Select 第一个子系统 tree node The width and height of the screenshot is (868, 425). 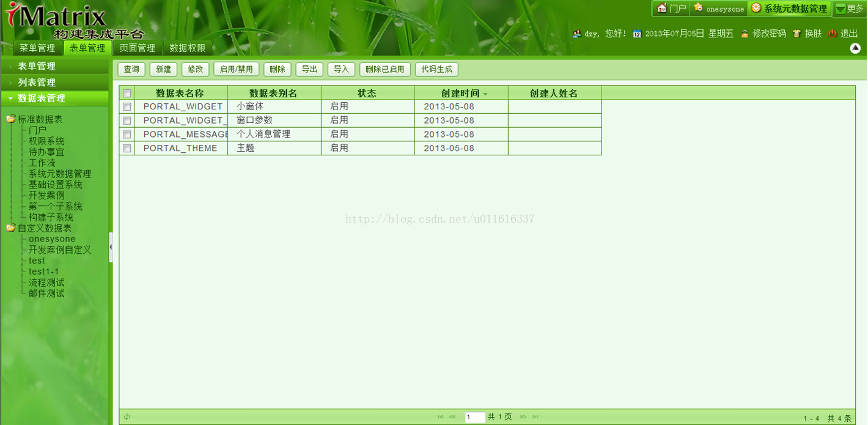pyautogui.click(x=56, y=206)
